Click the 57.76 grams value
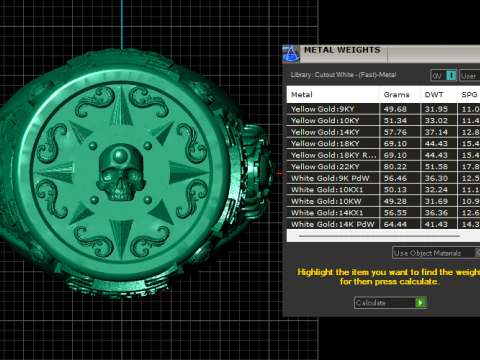This screenshot has width=480, height=360. [x=395, y=132]
